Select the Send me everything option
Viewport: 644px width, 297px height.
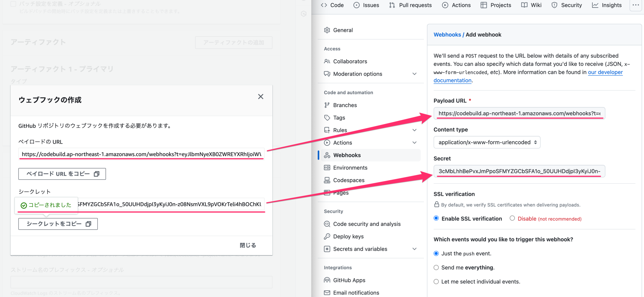436,267
